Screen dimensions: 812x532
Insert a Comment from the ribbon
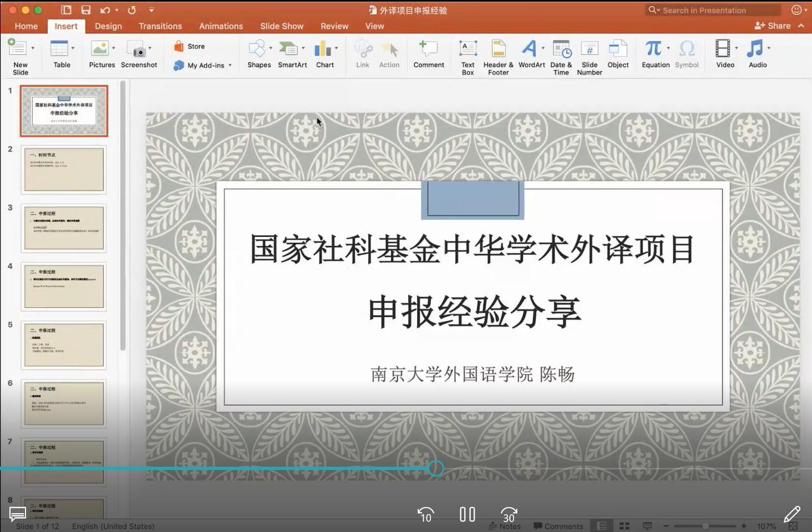pyautogui.click(x=428, y=50)
